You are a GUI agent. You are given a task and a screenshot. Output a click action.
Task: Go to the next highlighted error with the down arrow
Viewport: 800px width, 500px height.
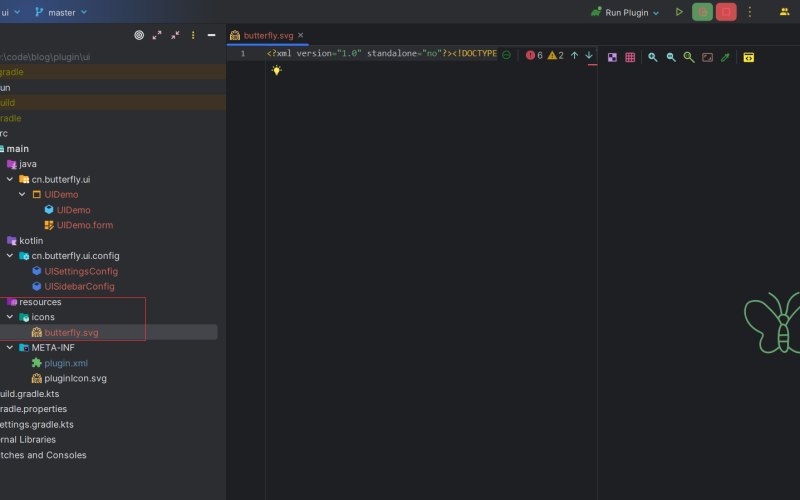[589, 55]
